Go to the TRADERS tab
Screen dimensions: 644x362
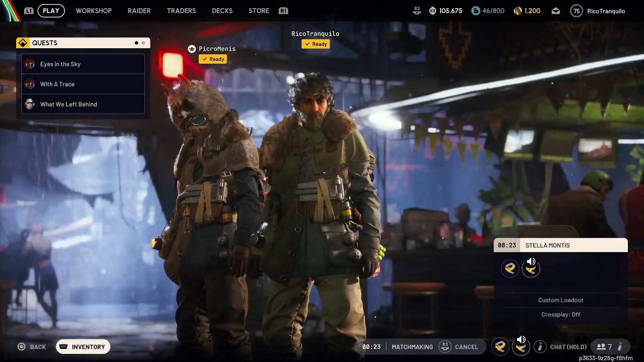pos(181,11)
